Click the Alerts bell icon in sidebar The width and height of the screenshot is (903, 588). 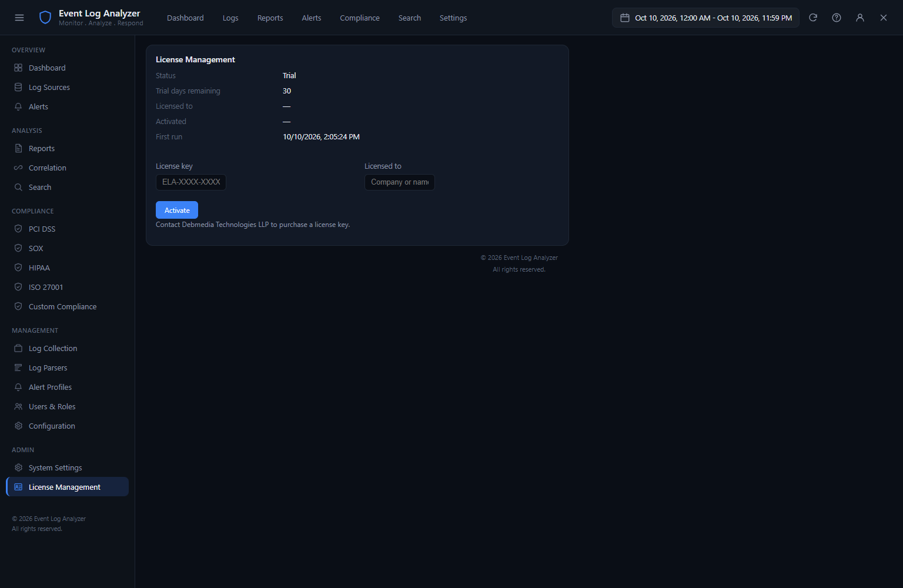point(18,106)
